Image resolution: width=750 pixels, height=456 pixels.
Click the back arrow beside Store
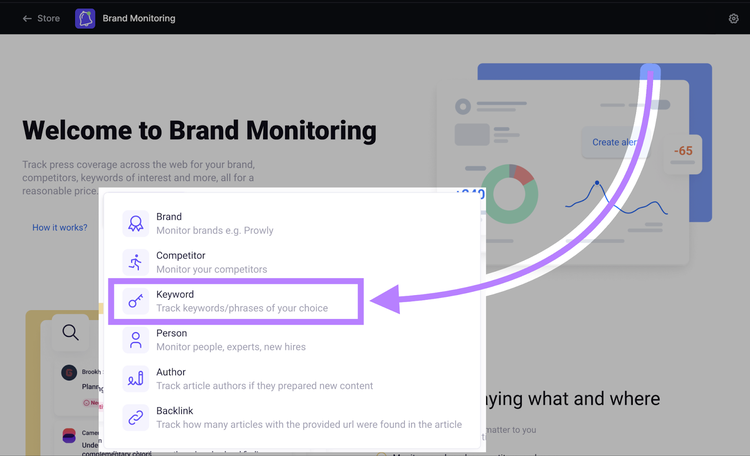pyautogui.click(x=27, y=18)
